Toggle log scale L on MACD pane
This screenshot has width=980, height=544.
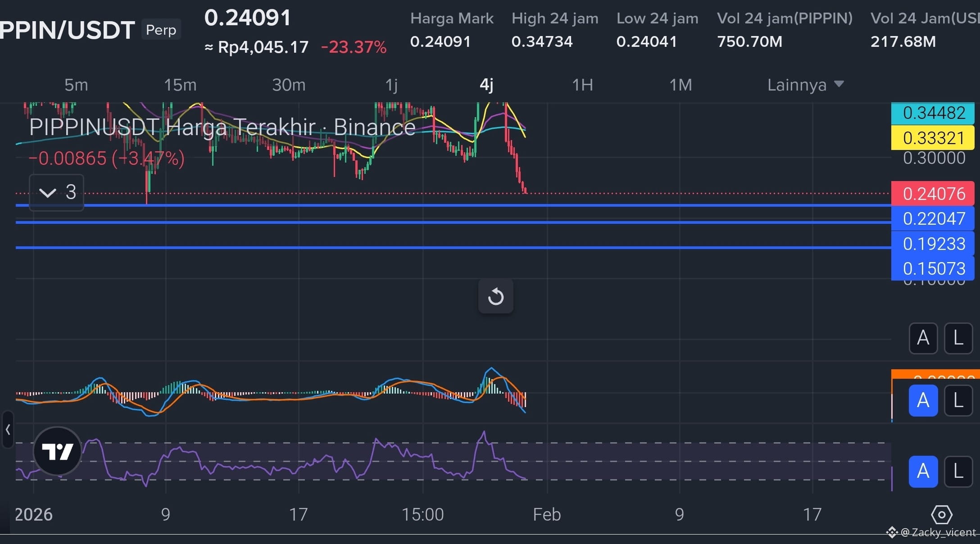coord(958,400)
